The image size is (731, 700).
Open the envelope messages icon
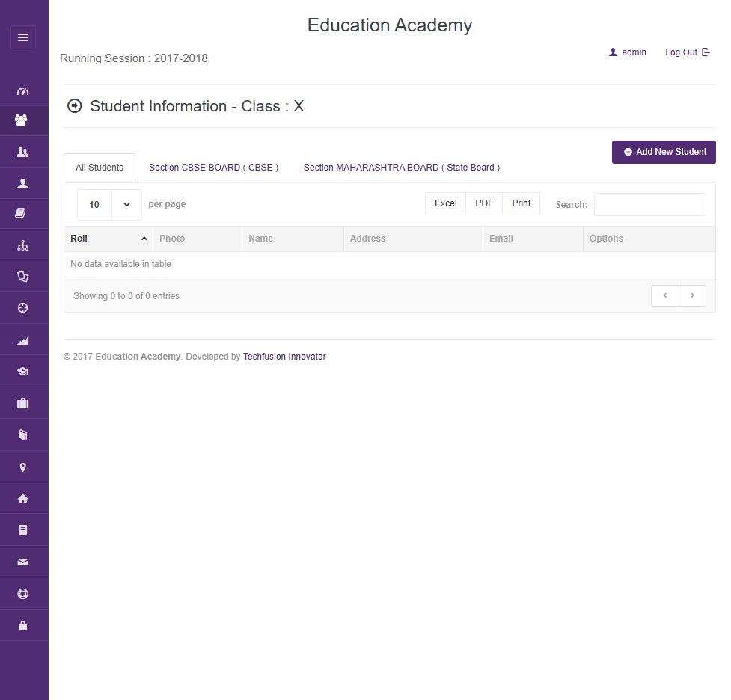point(23,562)
